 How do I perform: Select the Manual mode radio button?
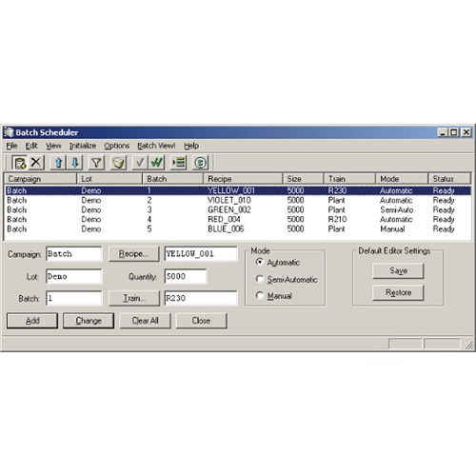[260, 296]
